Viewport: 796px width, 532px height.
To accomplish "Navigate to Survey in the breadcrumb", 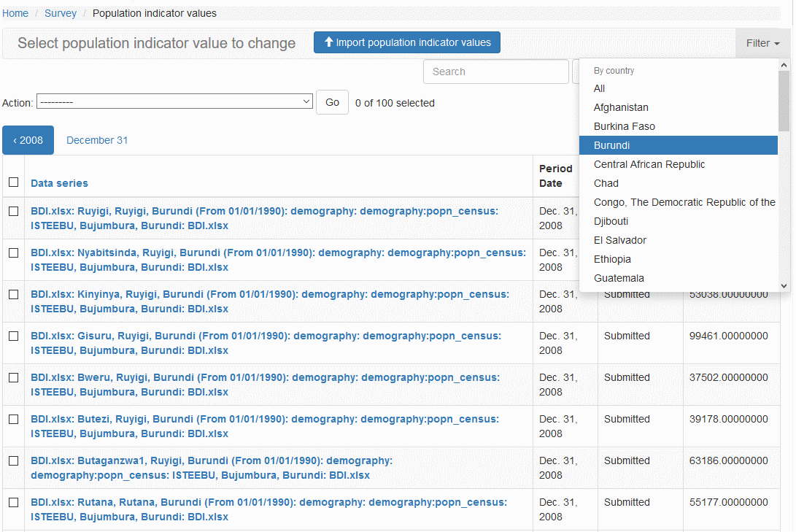I will pos(61,13).
